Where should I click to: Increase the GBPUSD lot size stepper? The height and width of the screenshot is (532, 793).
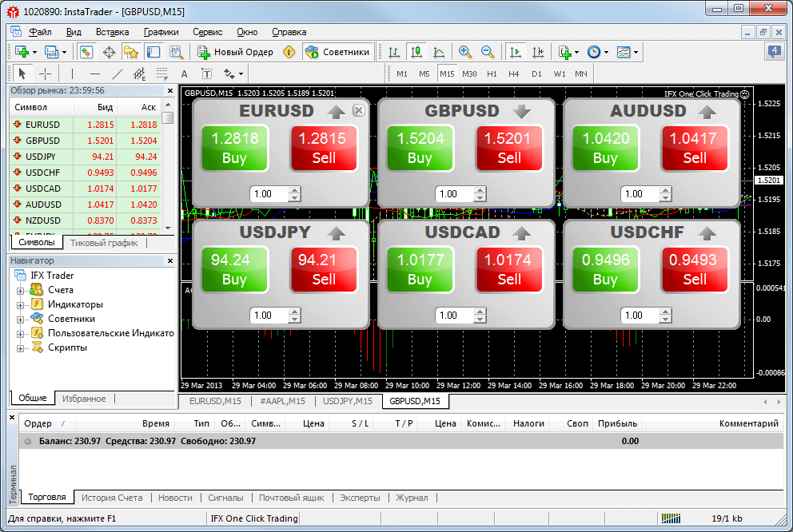480,190
